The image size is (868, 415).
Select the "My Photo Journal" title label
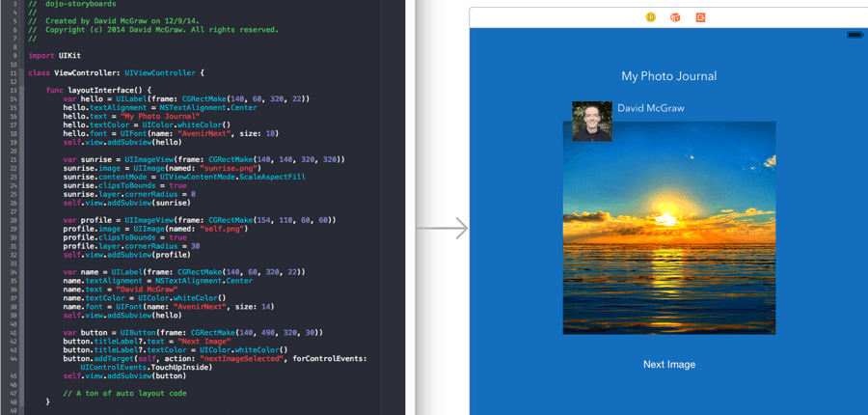pos(668,76)
